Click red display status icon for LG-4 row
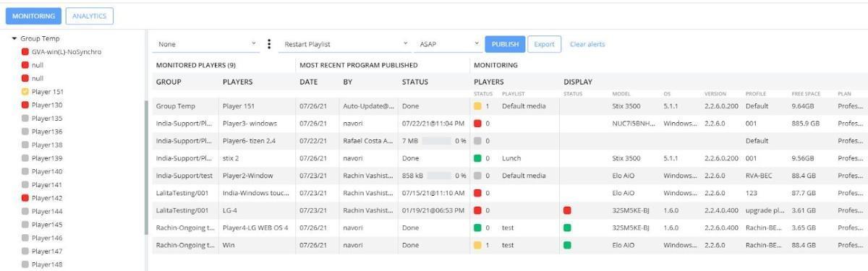This screenshot has height=271, width=868. (x=567, y=210)
